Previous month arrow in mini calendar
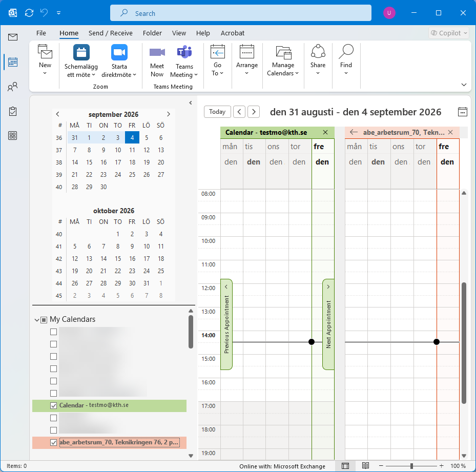This screenshot has height=472, width=476. pos(58,114)
